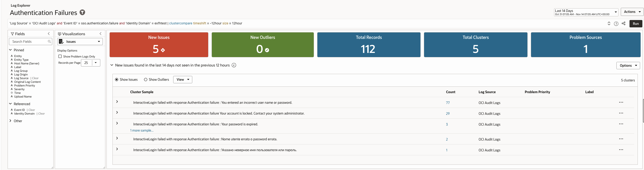Image resolution: width=644 pixels, height=170 pixels.
Task: Click the share icon next to Run
Action: pos(624,23)
